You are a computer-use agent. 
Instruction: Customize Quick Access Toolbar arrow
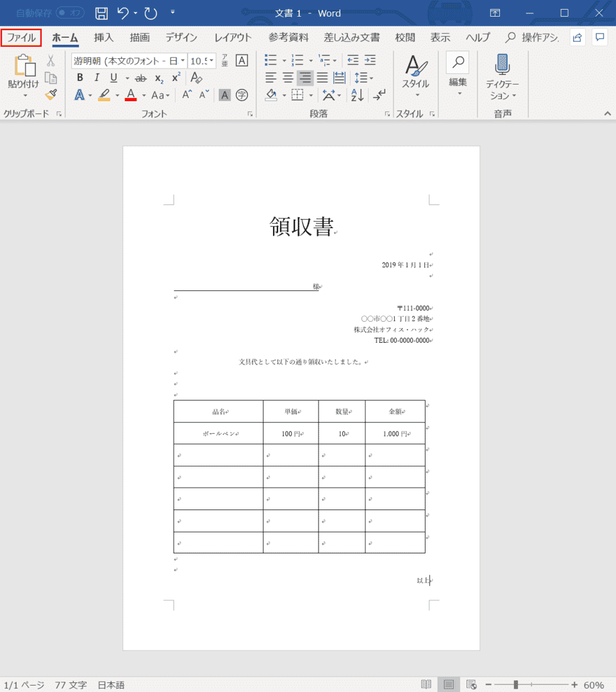(x=172, y=12)
